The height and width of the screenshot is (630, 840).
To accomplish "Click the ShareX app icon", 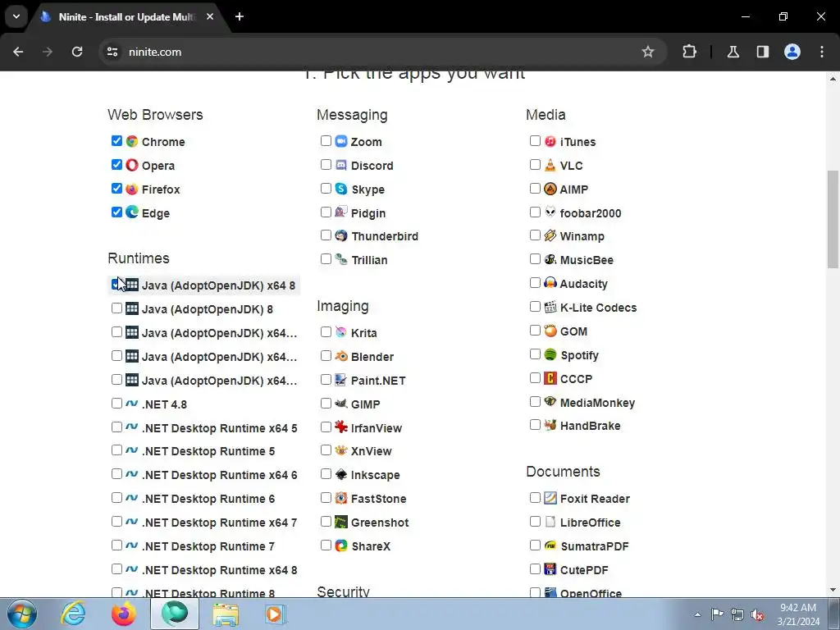I will [341, 546].
